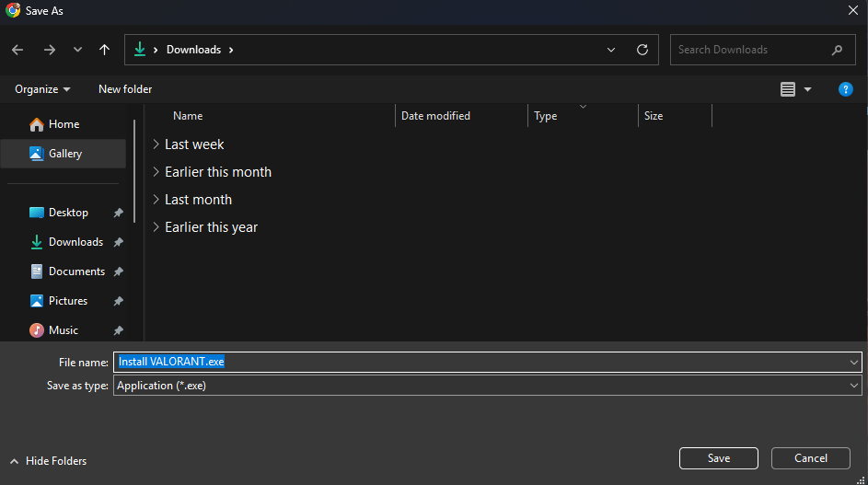The image size is (868, 485).
Task: Click the Downloads breadcrumb in address bar
Action: click(193, 50)
